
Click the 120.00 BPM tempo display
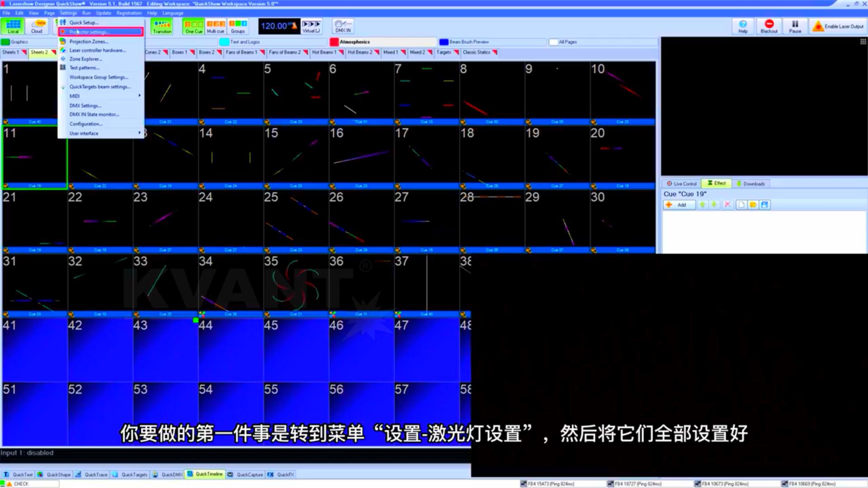(x=279, y=26)
